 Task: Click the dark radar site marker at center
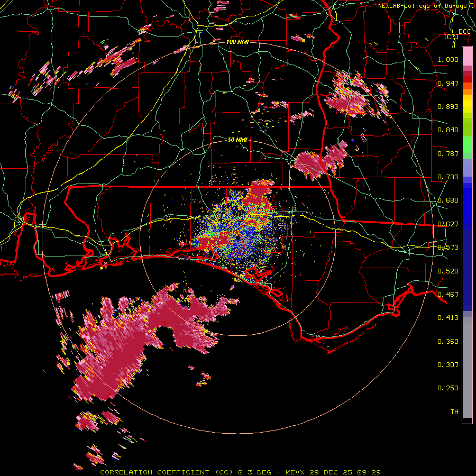click(238, 238)
